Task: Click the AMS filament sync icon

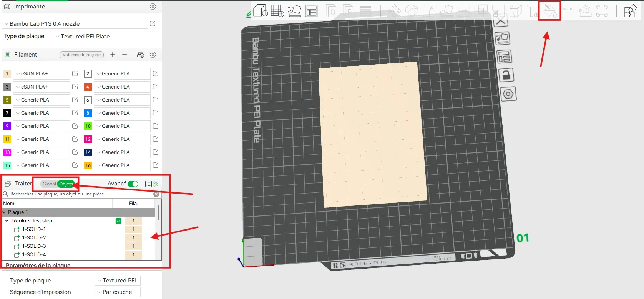Action: (141, 55)
